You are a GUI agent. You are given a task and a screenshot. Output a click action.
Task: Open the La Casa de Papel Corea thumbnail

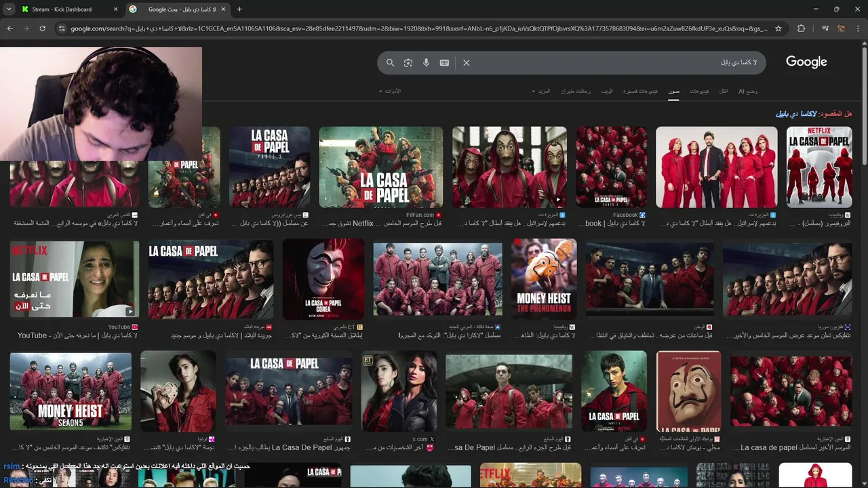[323, 279]
